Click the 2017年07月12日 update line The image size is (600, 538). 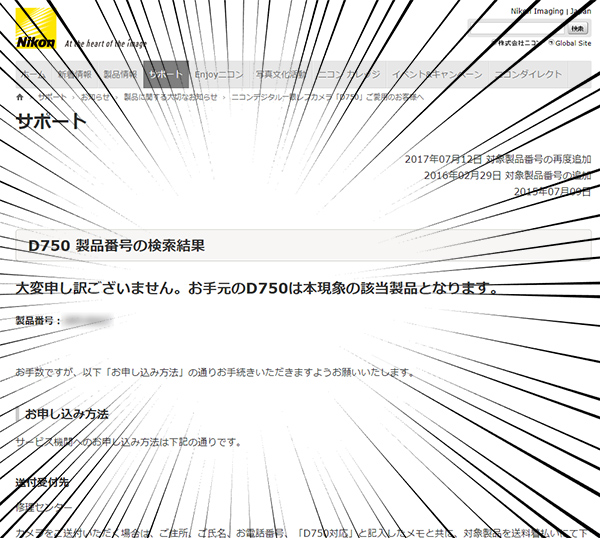[x=498, y=159]
